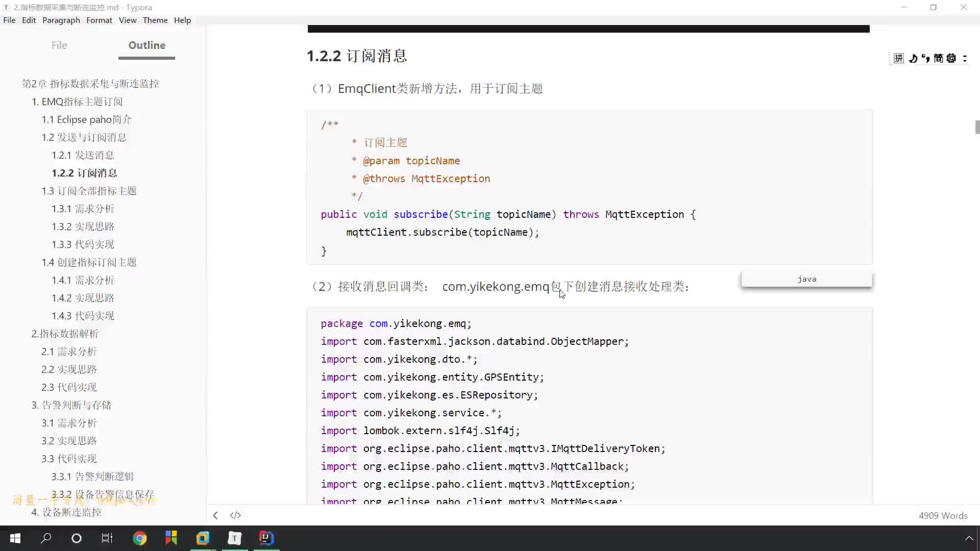Open Cortana circle icon
The width and height of the screenshot is (980, 551).
coord(77,538)
